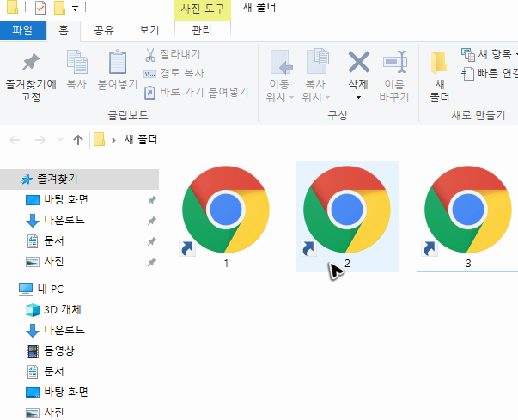Switch to the Home (홈) tab
Viewport: 518px width, 420px height.
click(64, 31)
